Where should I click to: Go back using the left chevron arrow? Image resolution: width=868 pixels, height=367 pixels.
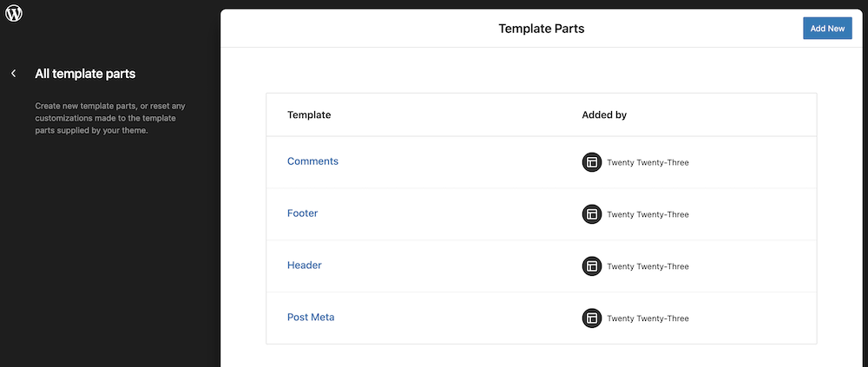(x=14, y=74)
